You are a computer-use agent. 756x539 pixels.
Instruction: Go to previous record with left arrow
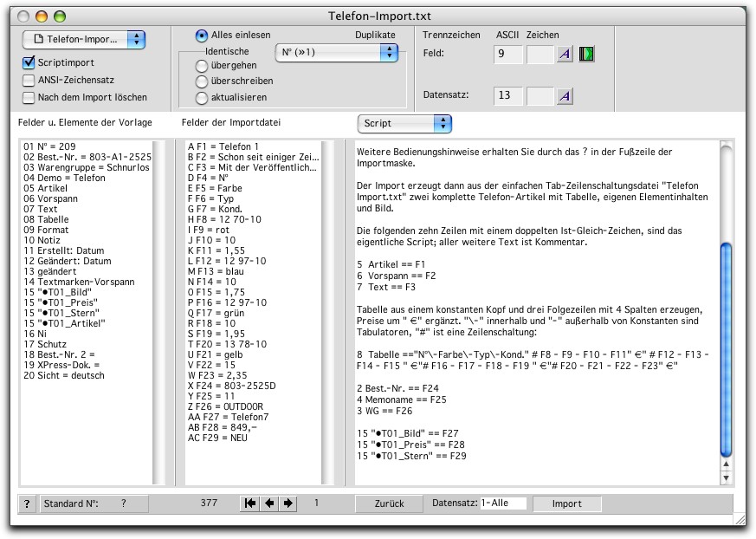click(x=269, y=503)
